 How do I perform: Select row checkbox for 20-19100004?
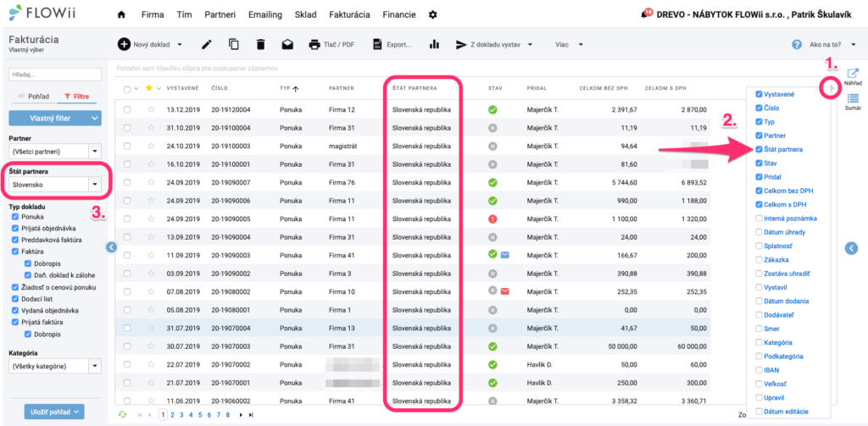click(127, 128)
